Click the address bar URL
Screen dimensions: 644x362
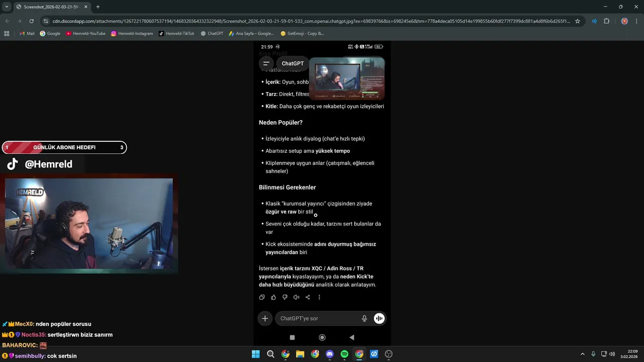[x=310, y=21]
